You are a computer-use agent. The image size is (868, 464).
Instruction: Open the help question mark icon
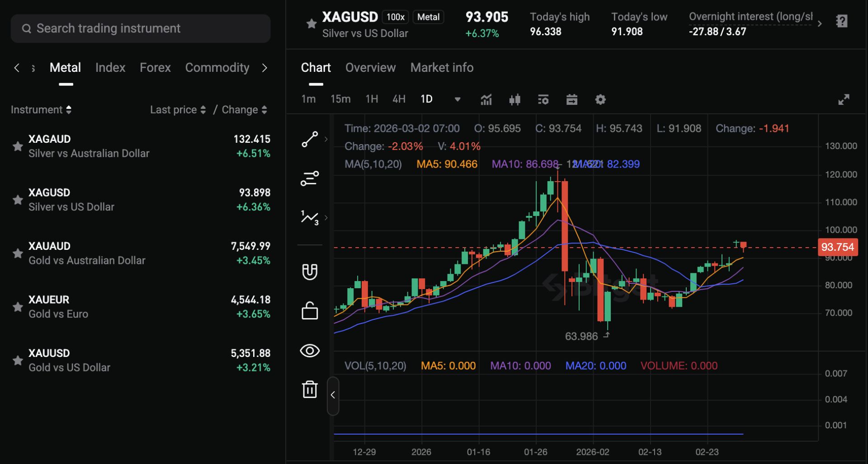842,21
